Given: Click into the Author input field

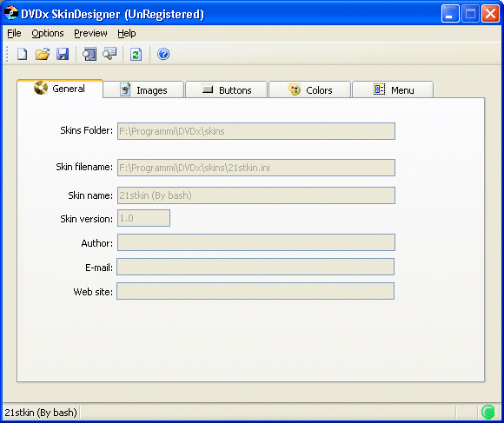Looking at the screenshot, I should 256,242.
